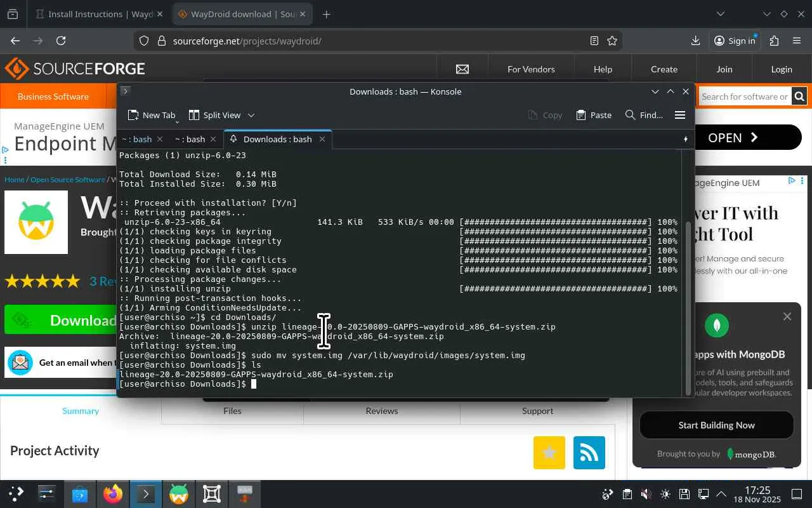Open Firefox list all tabs dropdown
The height and width of the screenshot is (508, 812).
coord(721,14)
